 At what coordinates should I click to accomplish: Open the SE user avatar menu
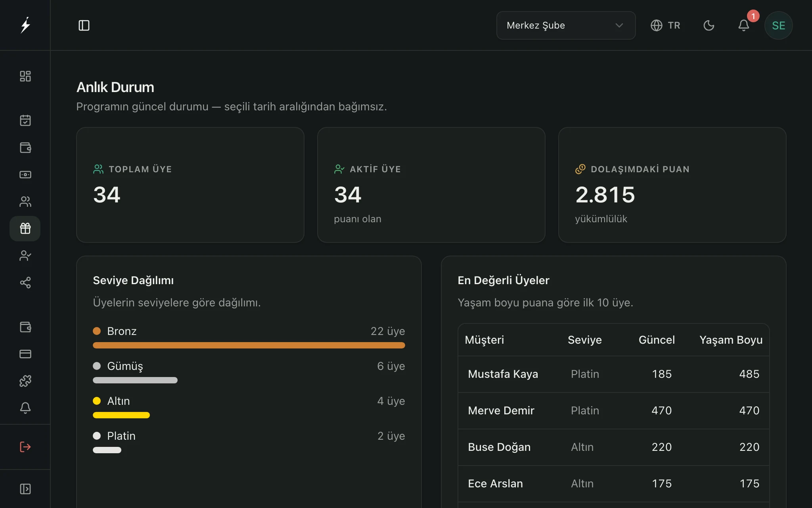pyautogui.click(x=779, y=25)
